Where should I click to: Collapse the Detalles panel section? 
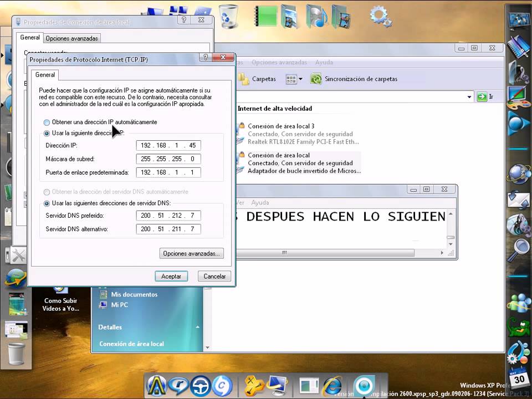pos(197,328)
